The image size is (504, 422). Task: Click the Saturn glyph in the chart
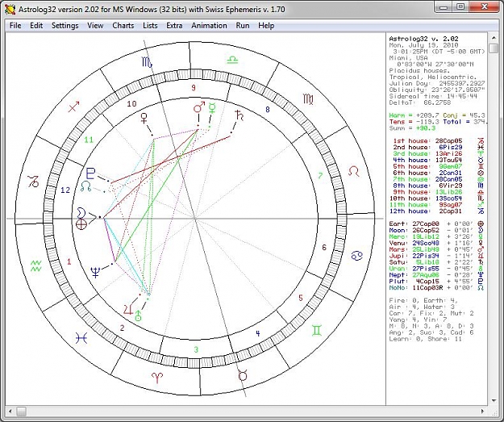(240, 115)
